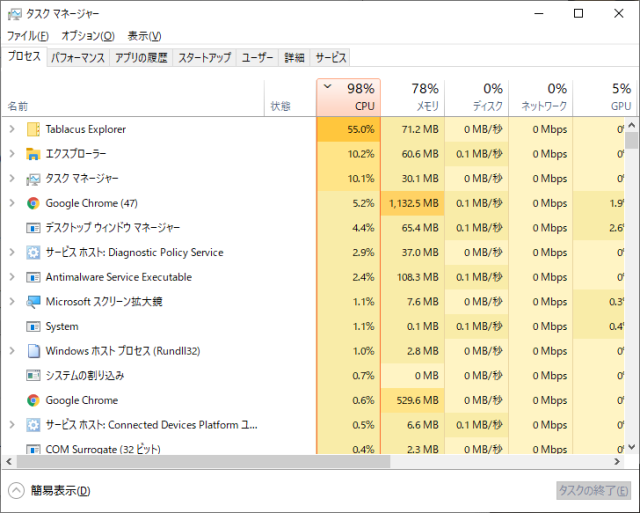Sort by the ネットワーク column header
The height and width of the screenshot is (513, 640).
click(541, 97)
